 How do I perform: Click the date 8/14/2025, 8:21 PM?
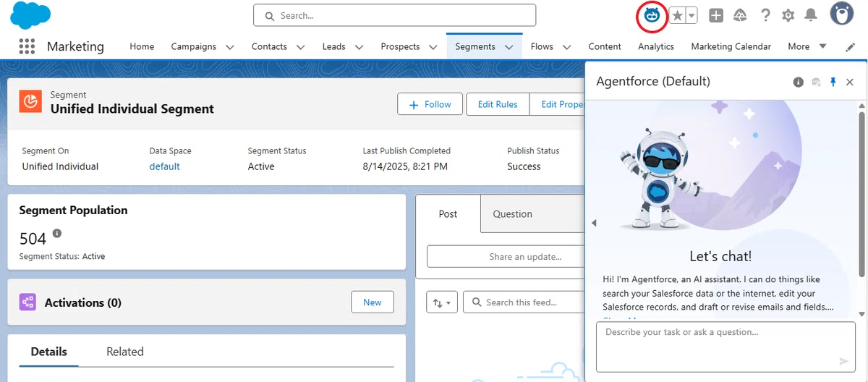click(405, 166)
